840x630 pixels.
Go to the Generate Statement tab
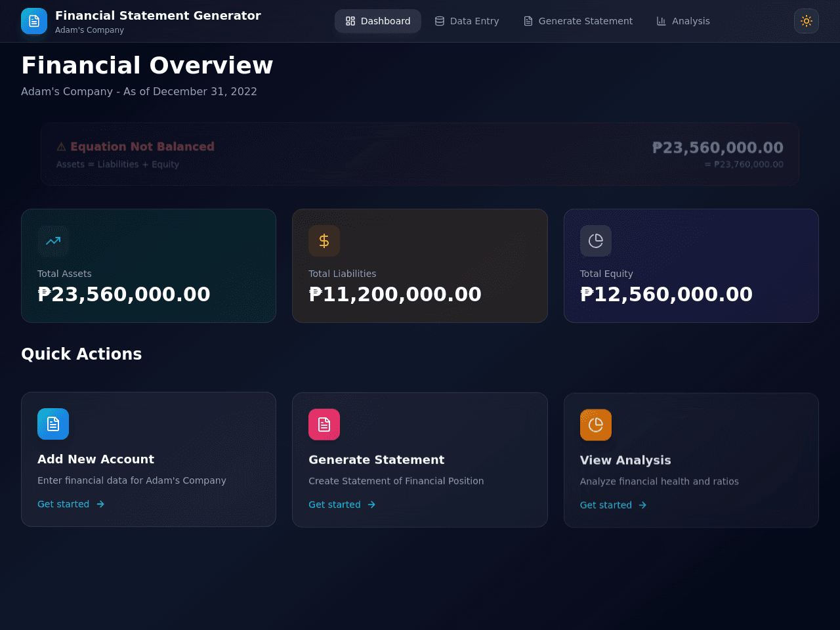tap(578, 21)
